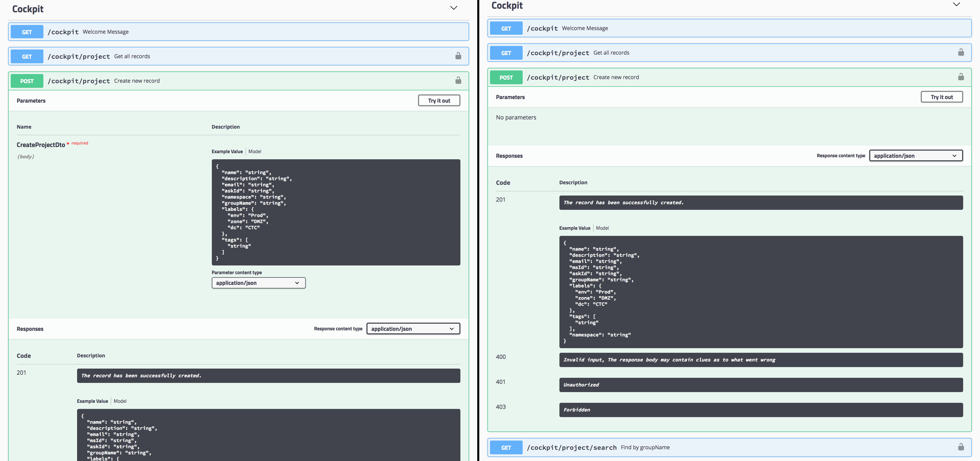Switch to Model tab under right 201 response
The image size is (980, 461).
point(602,228)
